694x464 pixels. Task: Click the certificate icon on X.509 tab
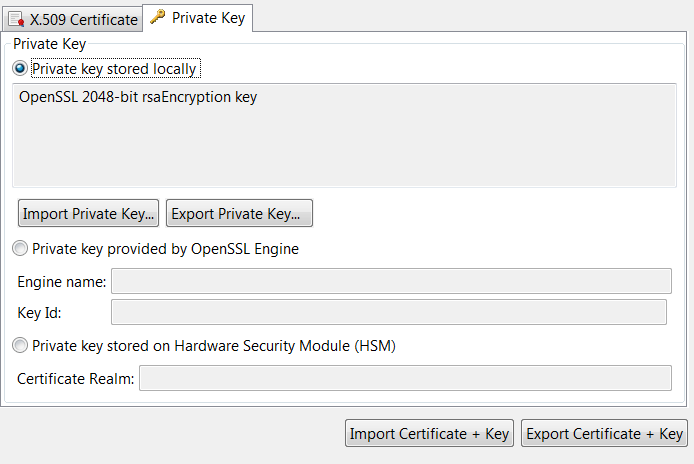tap(16, 20)
